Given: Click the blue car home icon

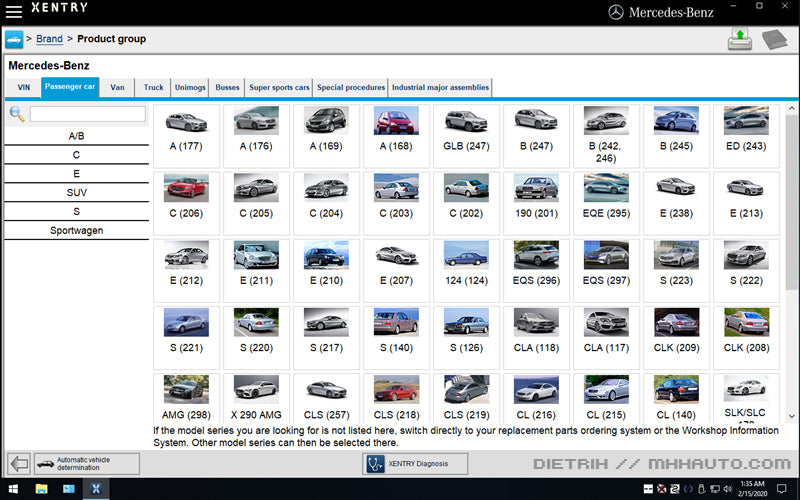Looking at the screenshot, I should [14, 39].
